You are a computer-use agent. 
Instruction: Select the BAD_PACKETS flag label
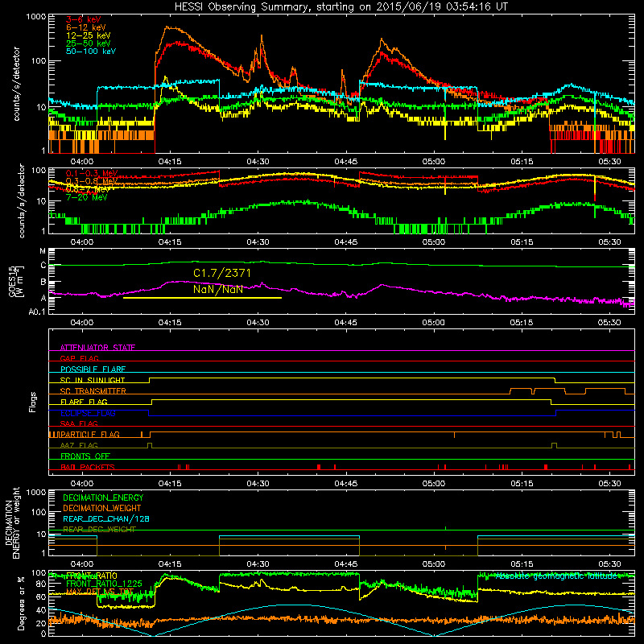click(88, 467)
